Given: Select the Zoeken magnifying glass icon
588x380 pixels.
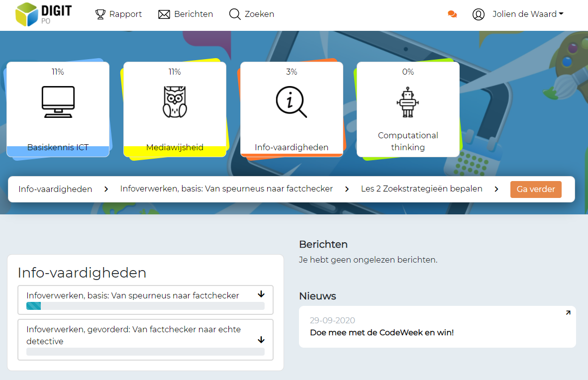Looking at the screenshot, I should [234, 14].
